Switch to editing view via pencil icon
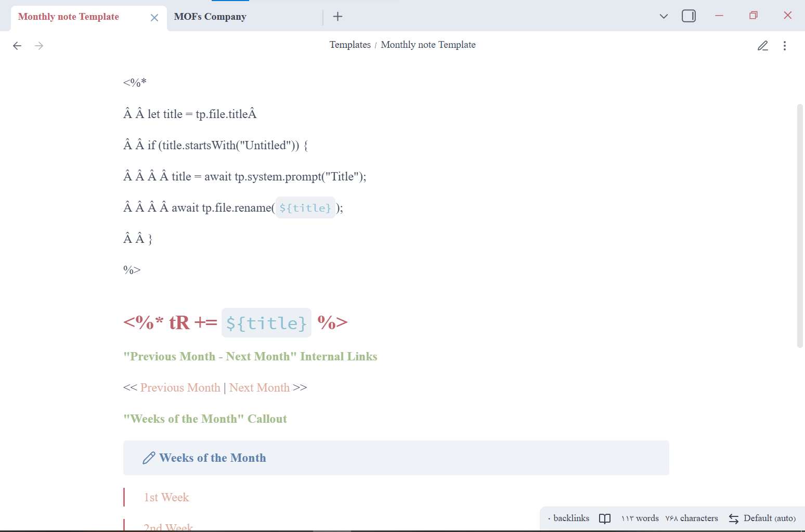 click(762, 46)
